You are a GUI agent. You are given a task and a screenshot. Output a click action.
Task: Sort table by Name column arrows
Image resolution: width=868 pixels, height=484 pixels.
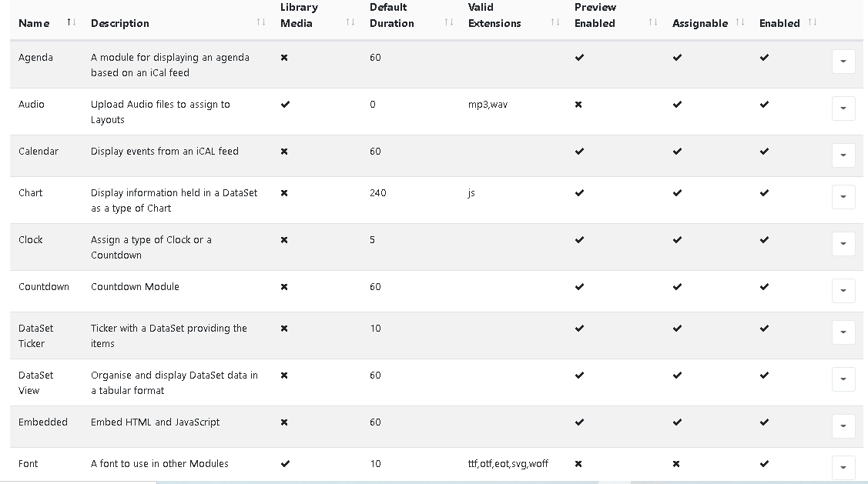[71, 22]
